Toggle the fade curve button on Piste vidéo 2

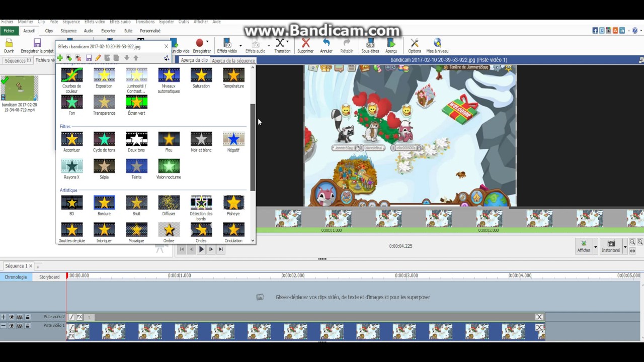point(71,317)
